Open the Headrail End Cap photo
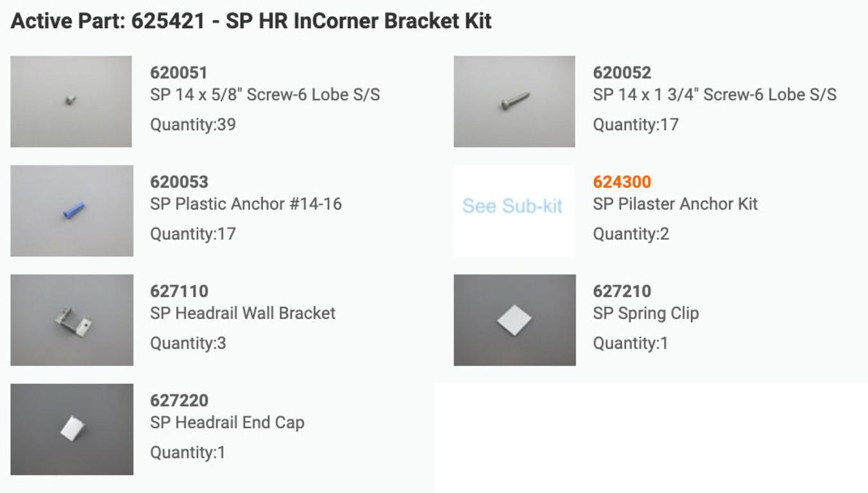Viewport: 868px width, 493px height. pos(72,429)
